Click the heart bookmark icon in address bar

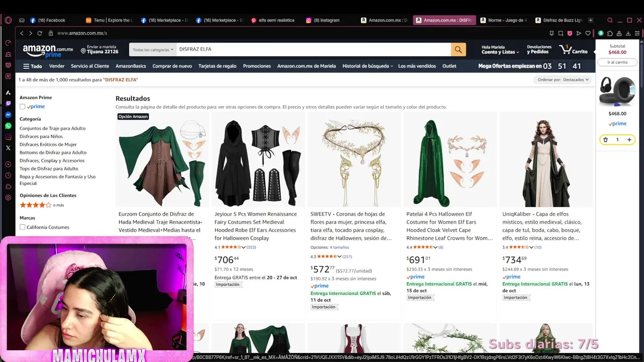click(x=588, y=33)
